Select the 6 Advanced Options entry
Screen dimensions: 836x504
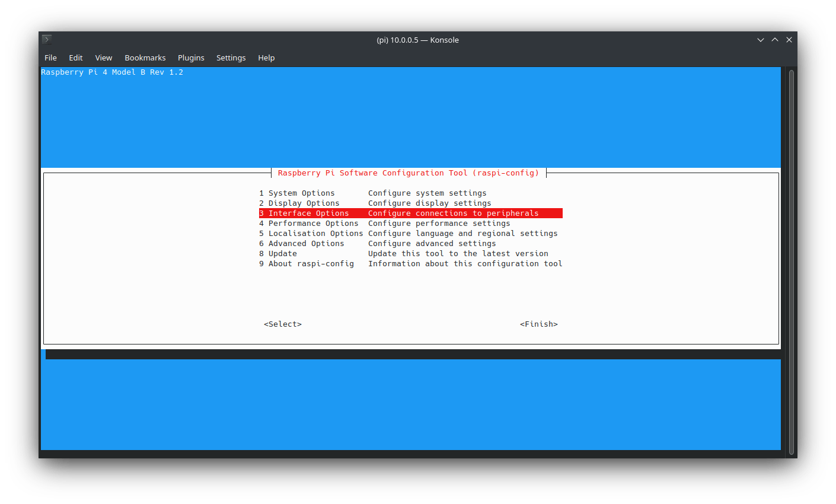(x=410, y=244)
